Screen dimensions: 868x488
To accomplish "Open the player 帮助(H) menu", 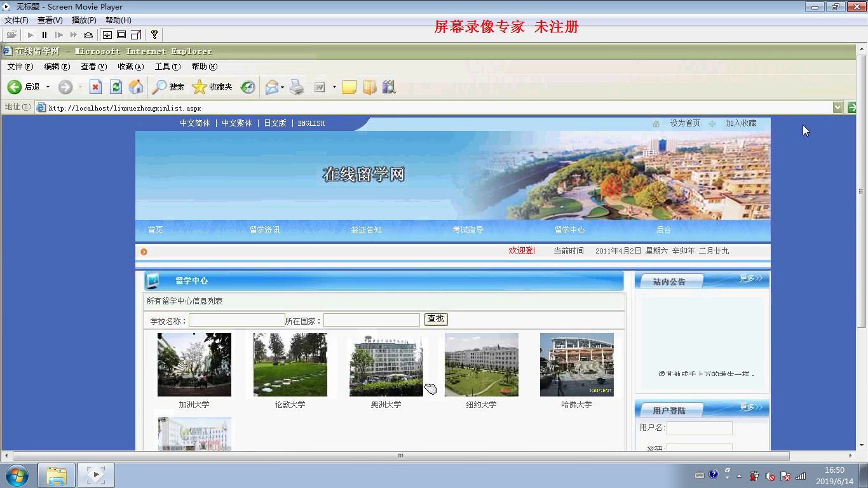I will (x=118, y=20).
